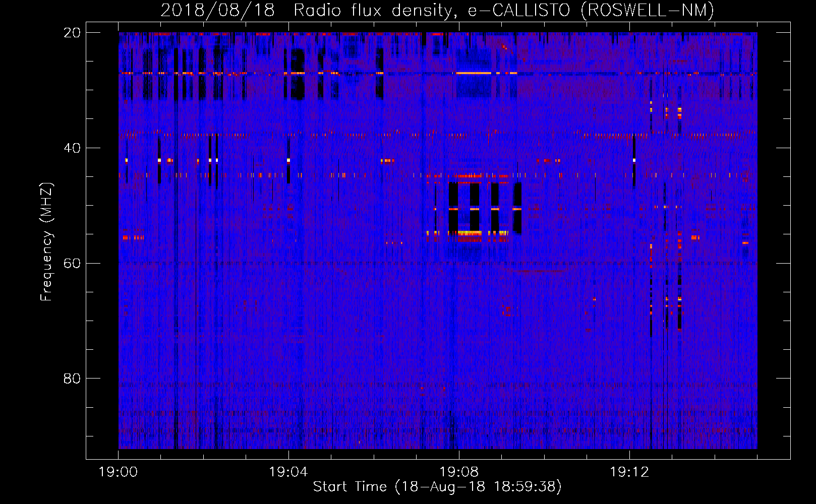Image resolution: width=816 pixels, height=504 pixels.
Task: Click the 40 frequency tick label
Action: click(72, 148)
